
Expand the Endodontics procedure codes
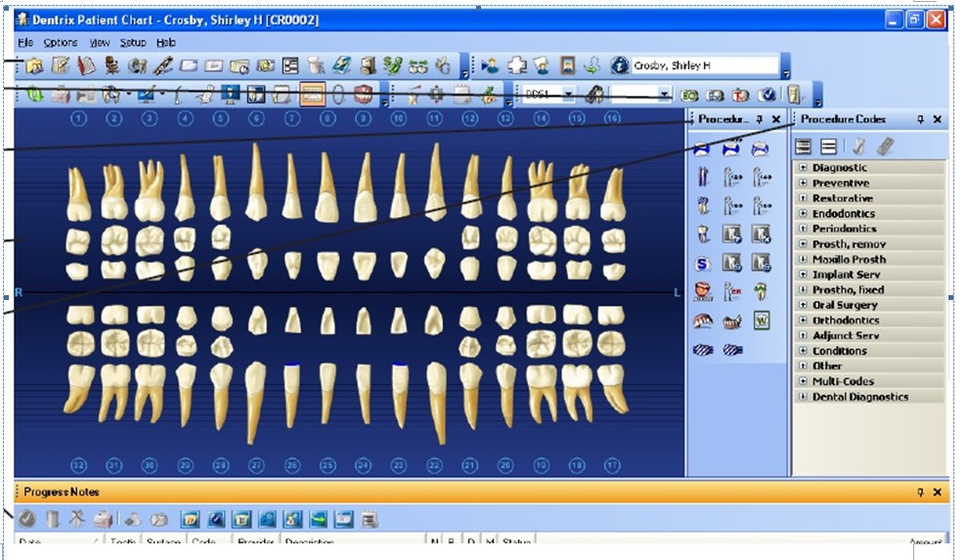pyautogui.click(x=803, y=214)
